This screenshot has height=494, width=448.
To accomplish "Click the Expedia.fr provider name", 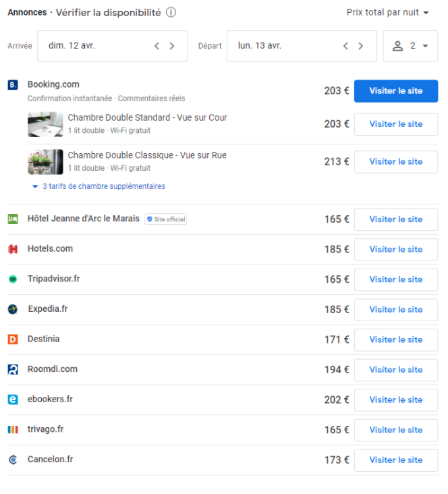I will click(48, 309).
